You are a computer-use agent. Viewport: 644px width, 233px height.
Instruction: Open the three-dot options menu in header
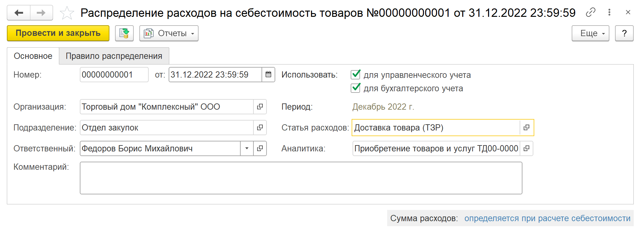(609, 12)
